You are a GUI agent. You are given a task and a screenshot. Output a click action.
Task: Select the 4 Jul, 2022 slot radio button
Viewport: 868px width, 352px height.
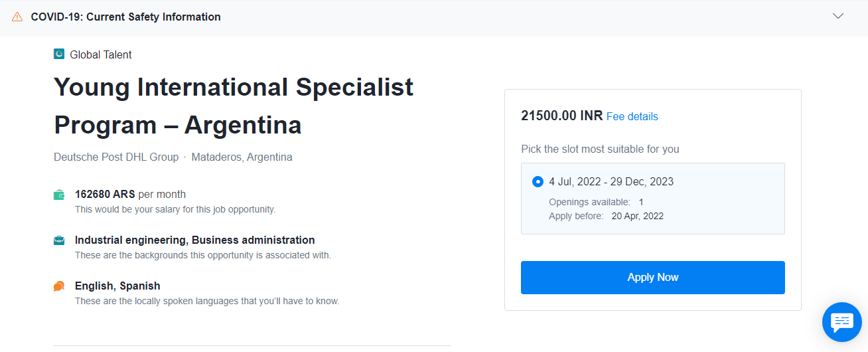(x=538, y=181)
